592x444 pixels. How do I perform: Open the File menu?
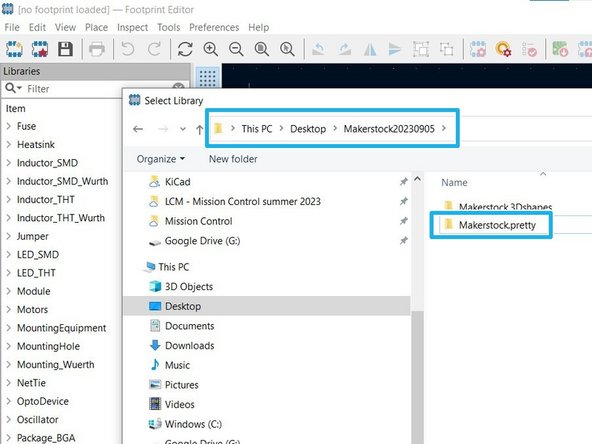click(x=12, y=28)
